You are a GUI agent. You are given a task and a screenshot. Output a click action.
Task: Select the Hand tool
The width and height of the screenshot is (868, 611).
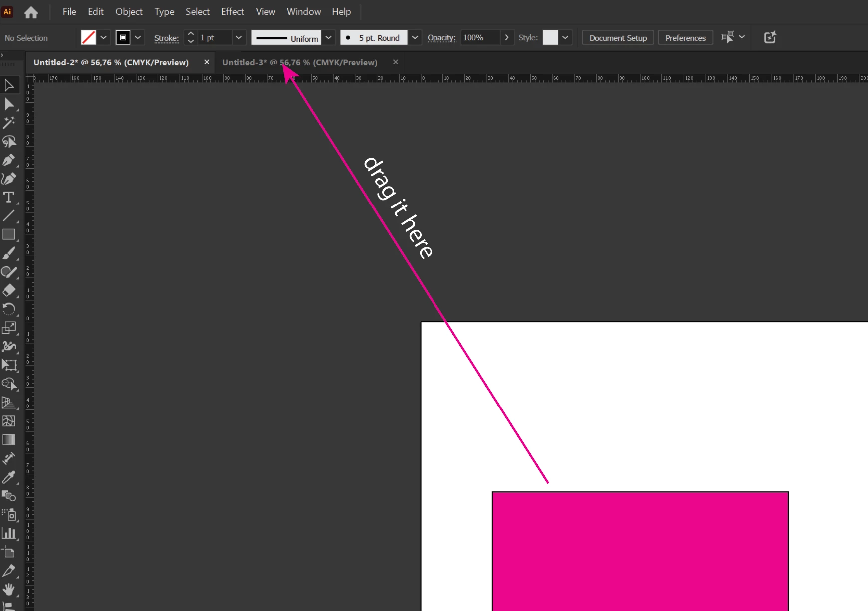coord(9,589)
